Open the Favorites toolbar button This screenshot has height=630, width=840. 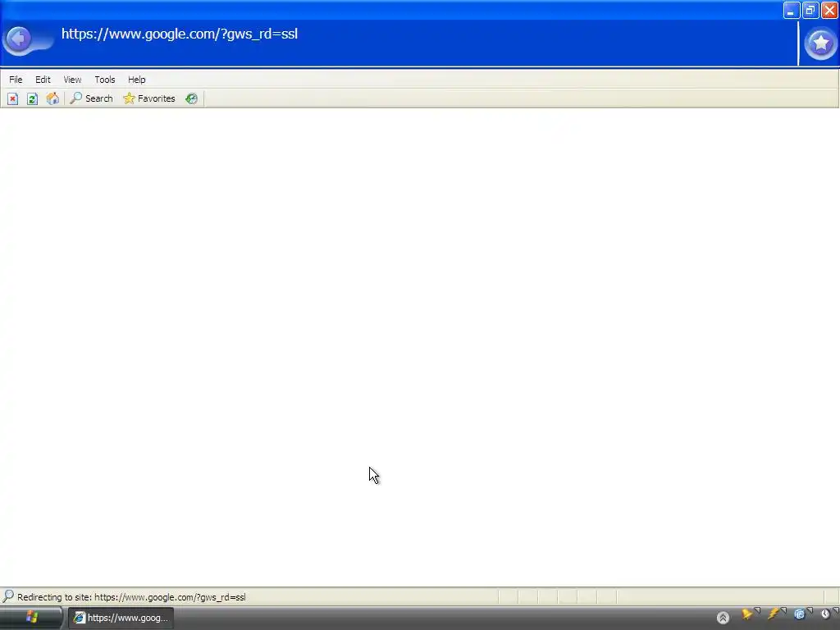pos(149,98)
